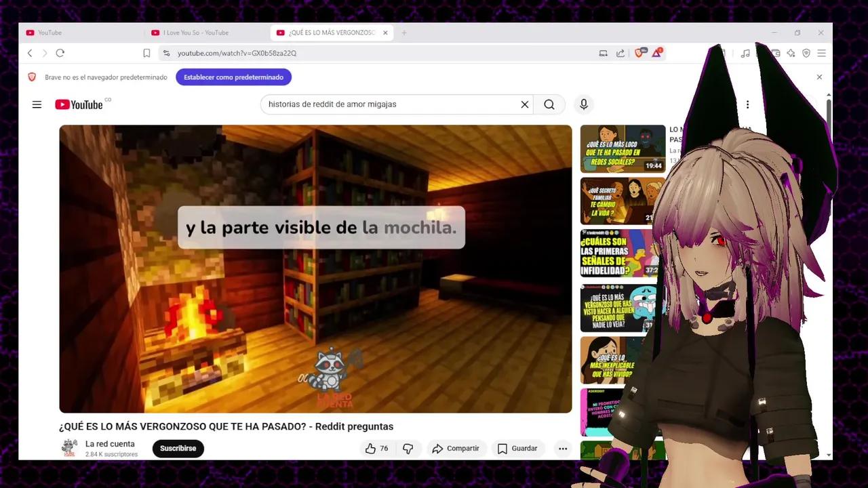Go back to the previous page
This screenshot has width=868, height=488.
30,53
